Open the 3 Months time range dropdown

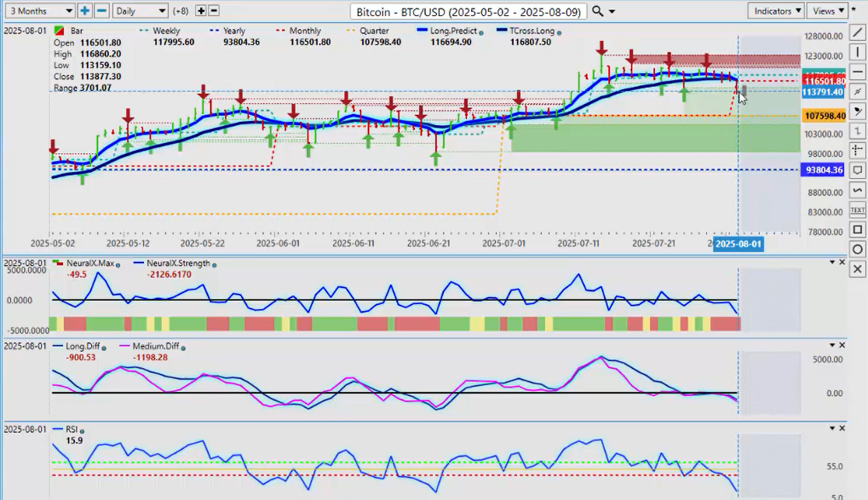click(38, 11)
